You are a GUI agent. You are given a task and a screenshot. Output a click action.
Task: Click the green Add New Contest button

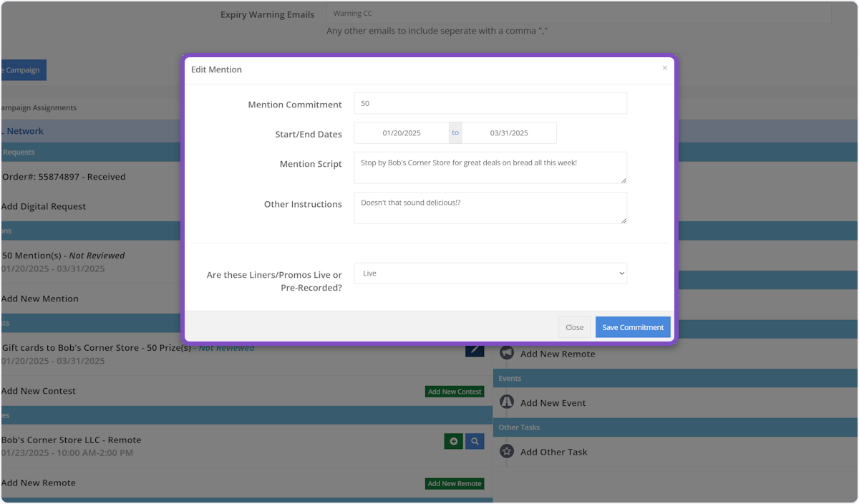455,392
